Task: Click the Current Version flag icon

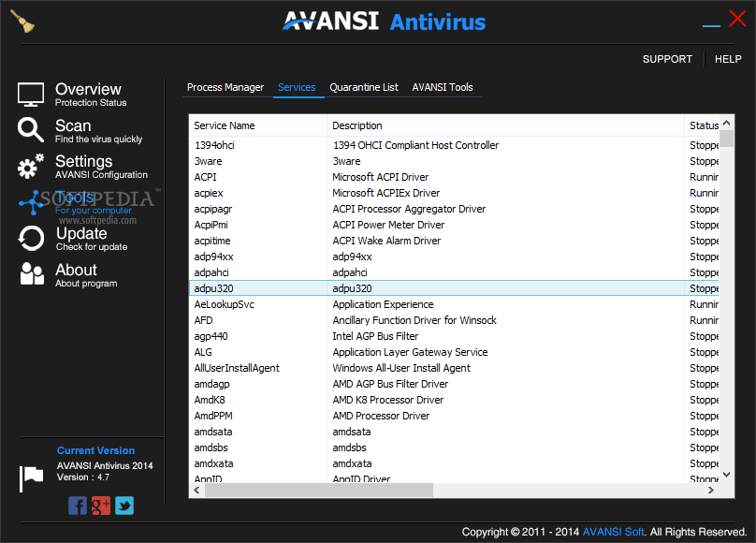Action: (31, 478)
